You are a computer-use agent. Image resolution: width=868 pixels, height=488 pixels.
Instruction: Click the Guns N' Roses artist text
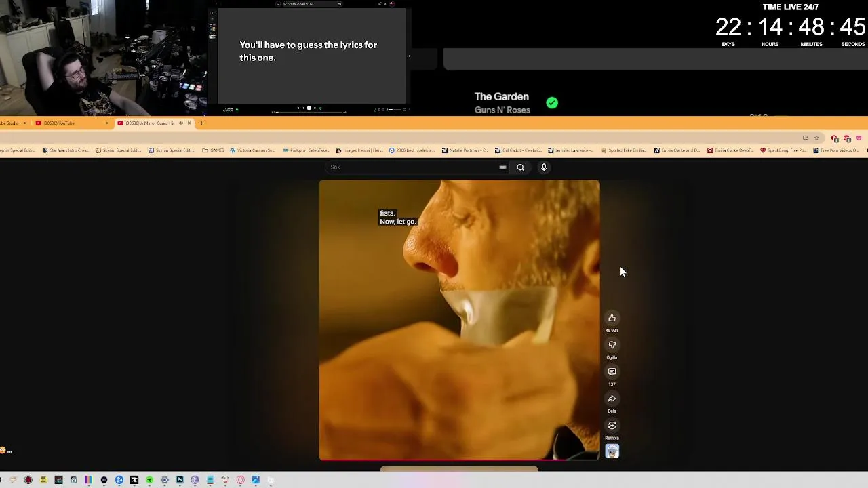click(x=502, y=110)
